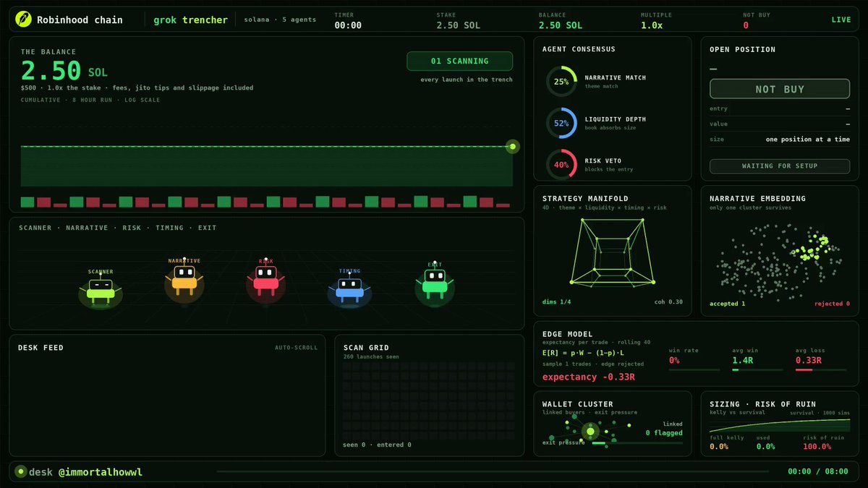868x488 pixels.
Task: Click the 25% Narrative Match ring
Action: tap(561, 82)
